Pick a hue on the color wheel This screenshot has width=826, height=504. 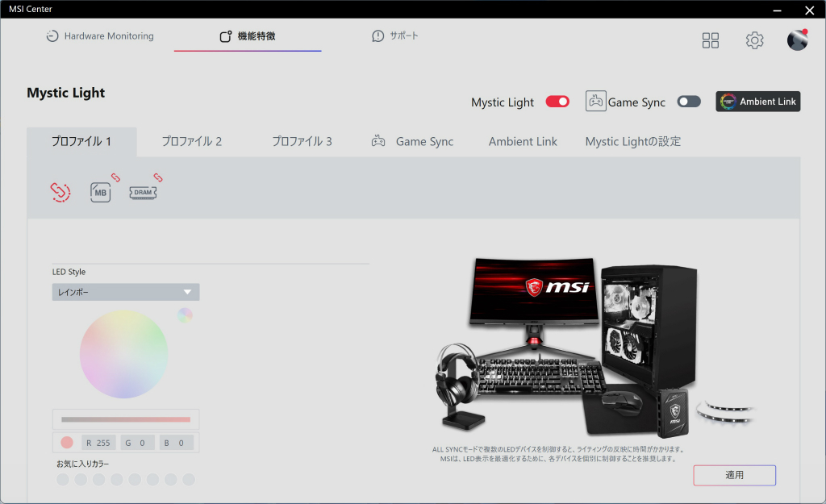click(x=123, y=354)
